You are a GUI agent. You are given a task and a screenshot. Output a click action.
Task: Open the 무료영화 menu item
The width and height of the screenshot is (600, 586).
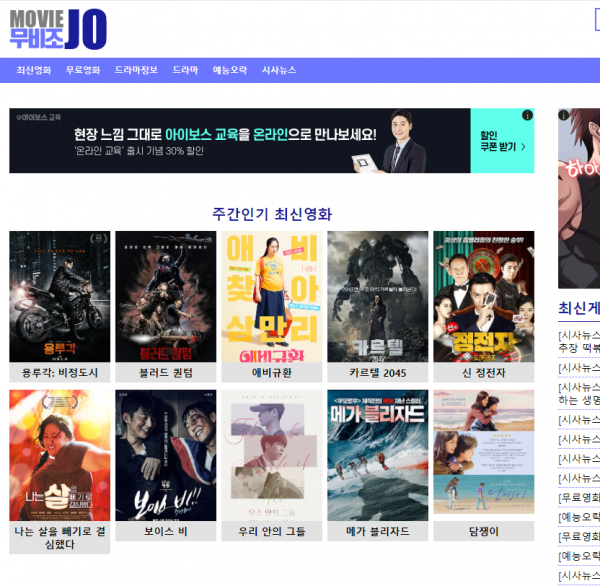[x=83, y=70]
